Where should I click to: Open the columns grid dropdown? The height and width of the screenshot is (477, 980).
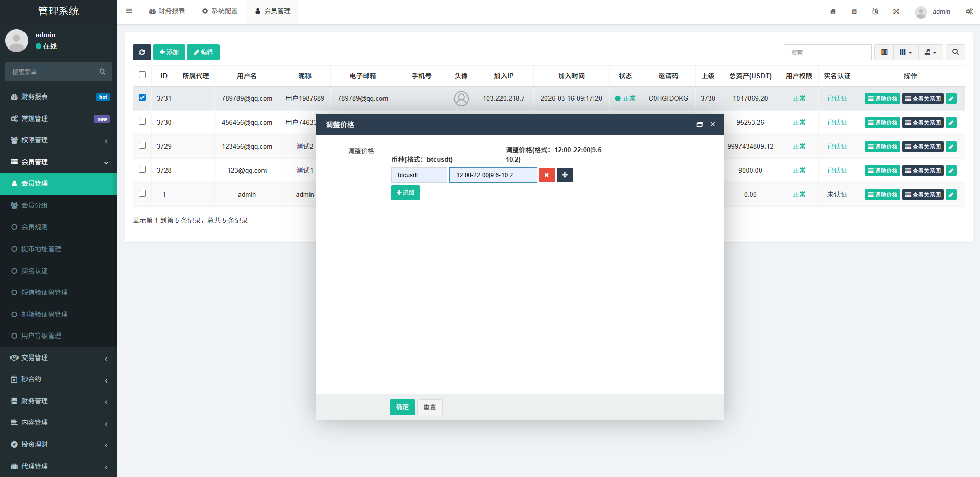click(x=905, y=52)
